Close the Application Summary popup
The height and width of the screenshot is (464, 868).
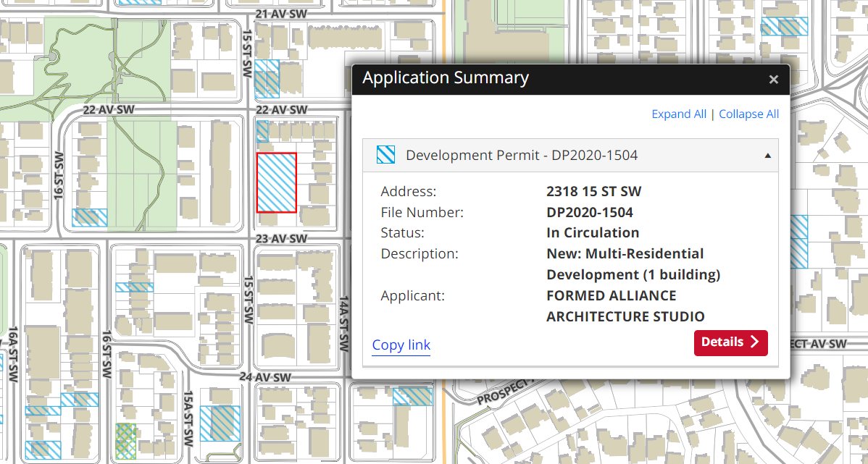pyautogui.click(x=773, y=80)
